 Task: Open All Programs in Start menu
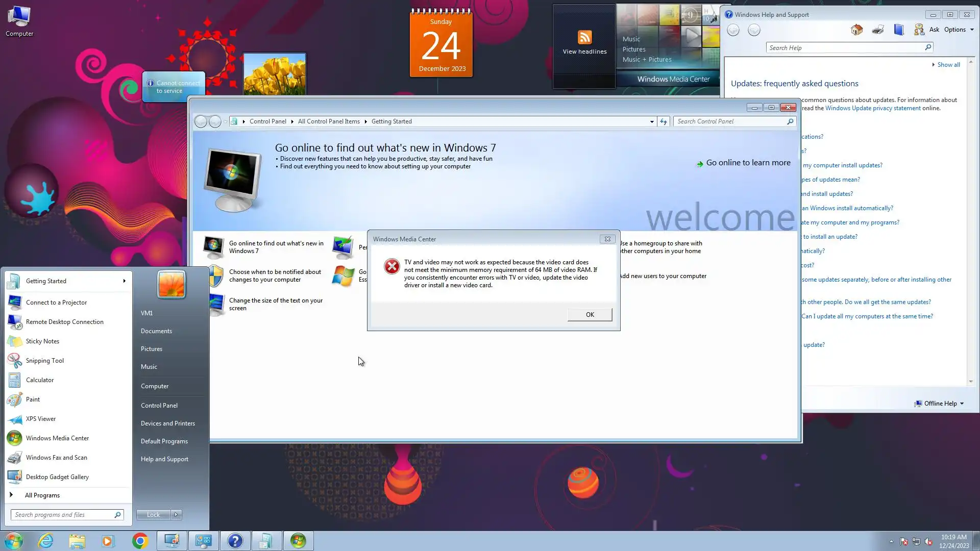(42, 495)
